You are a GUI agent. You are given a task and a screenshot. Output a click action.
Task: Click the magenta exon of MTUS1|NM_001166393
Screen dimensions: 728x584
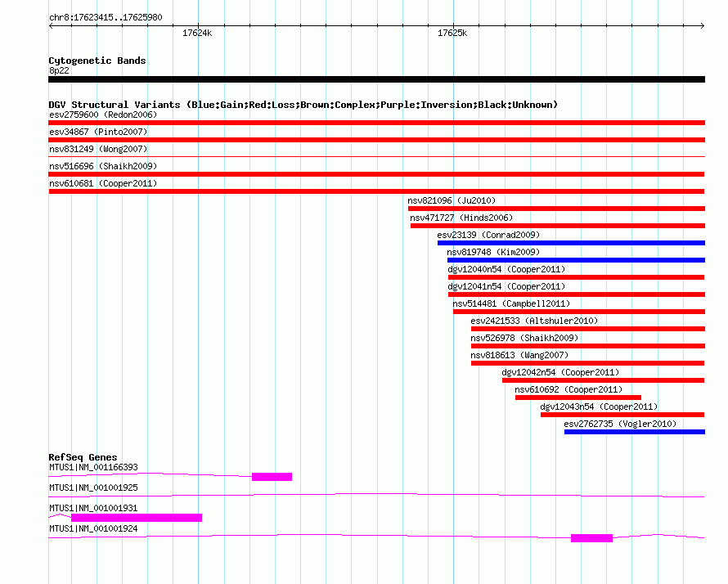point(272,477)
